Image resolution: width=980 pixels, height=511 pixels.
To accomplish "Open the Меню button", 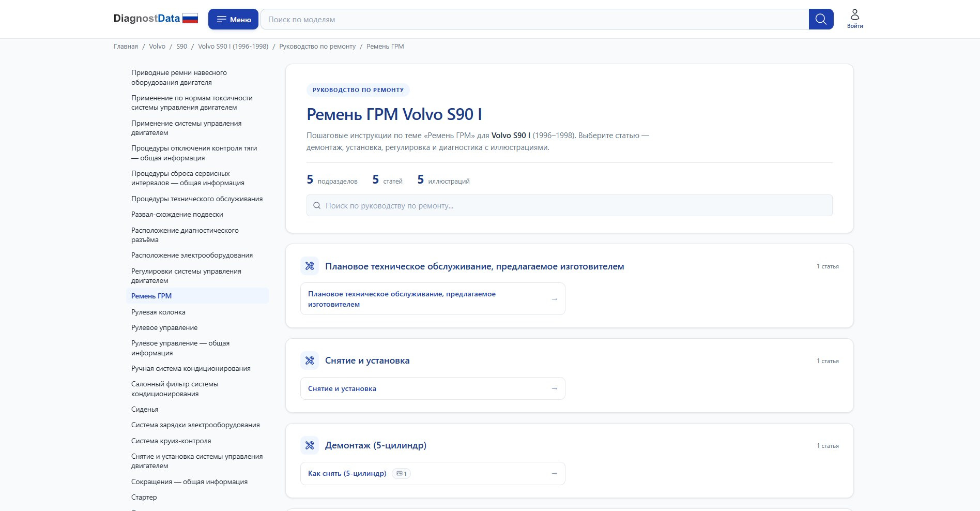I will point(233,19).
